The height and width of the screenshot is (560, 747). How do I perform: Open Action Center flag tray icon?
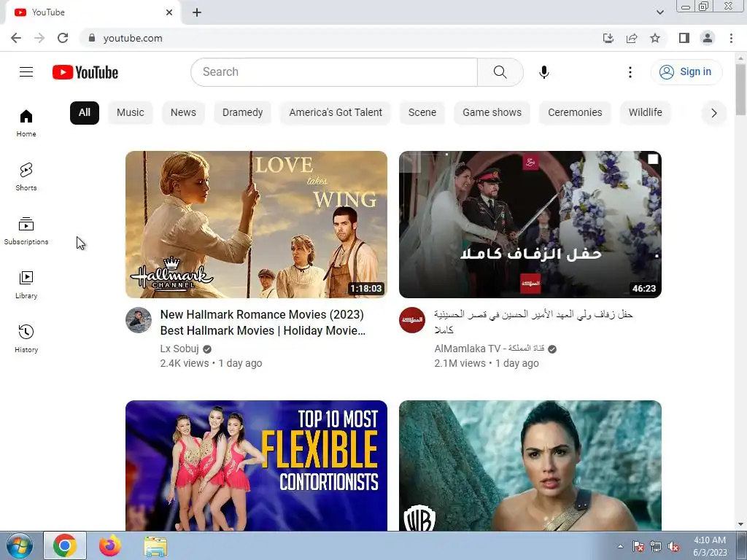click(x=638, y=546)
